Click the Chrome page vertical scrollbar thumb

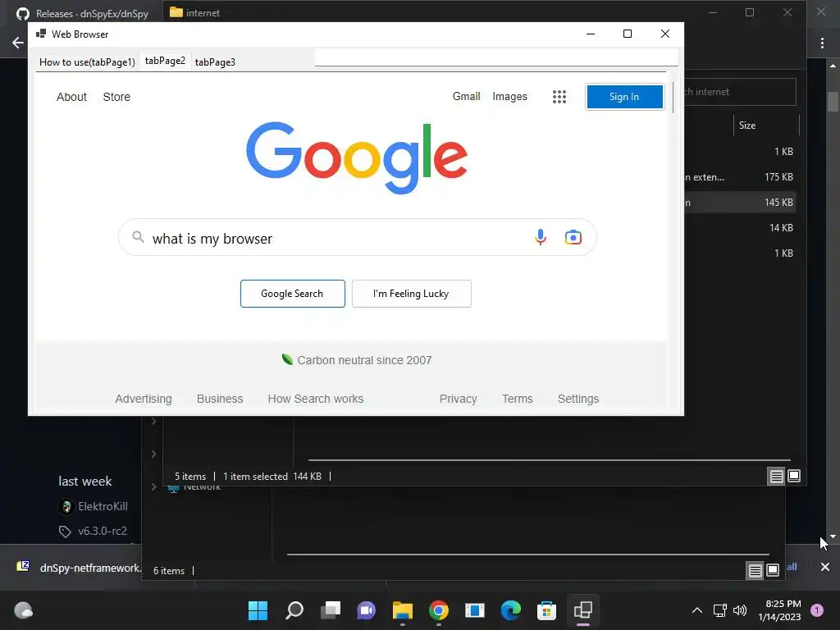point(833,102)
